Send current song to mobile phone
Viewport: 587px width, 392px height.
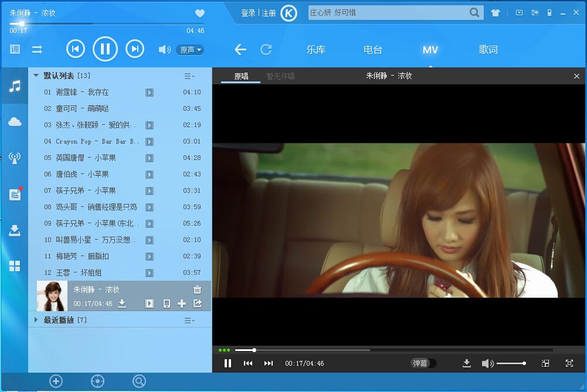[167, 304]
